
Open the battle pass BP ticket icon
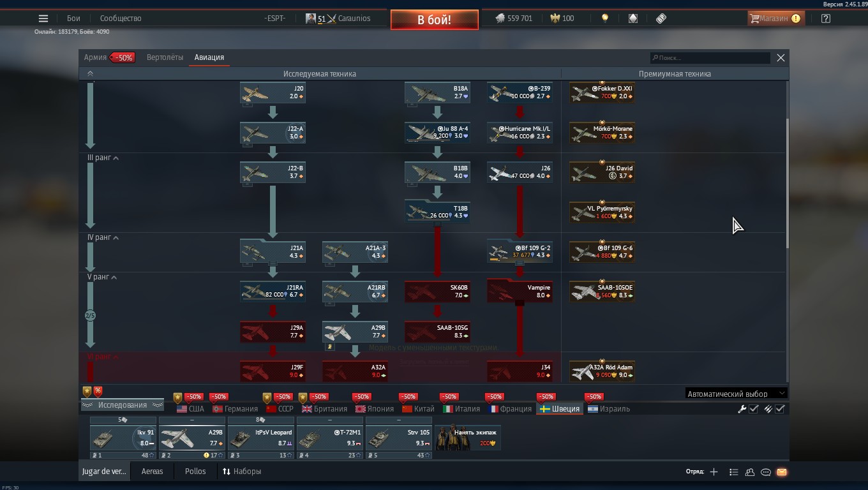(x=661, y=19)
